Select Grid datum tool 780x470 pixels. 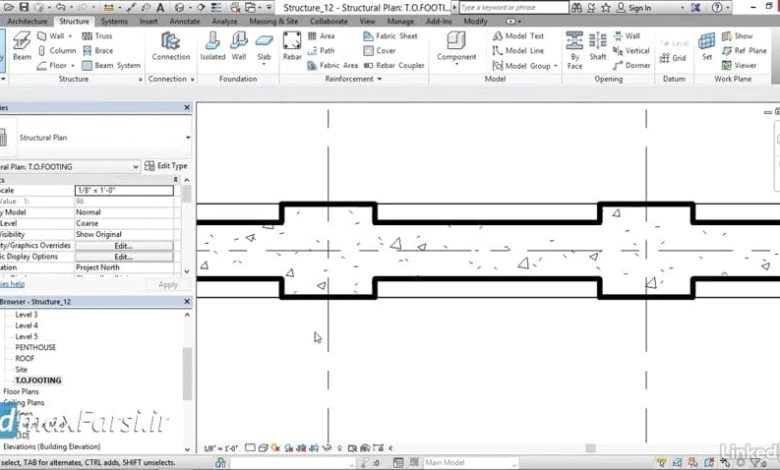(673, 58)
